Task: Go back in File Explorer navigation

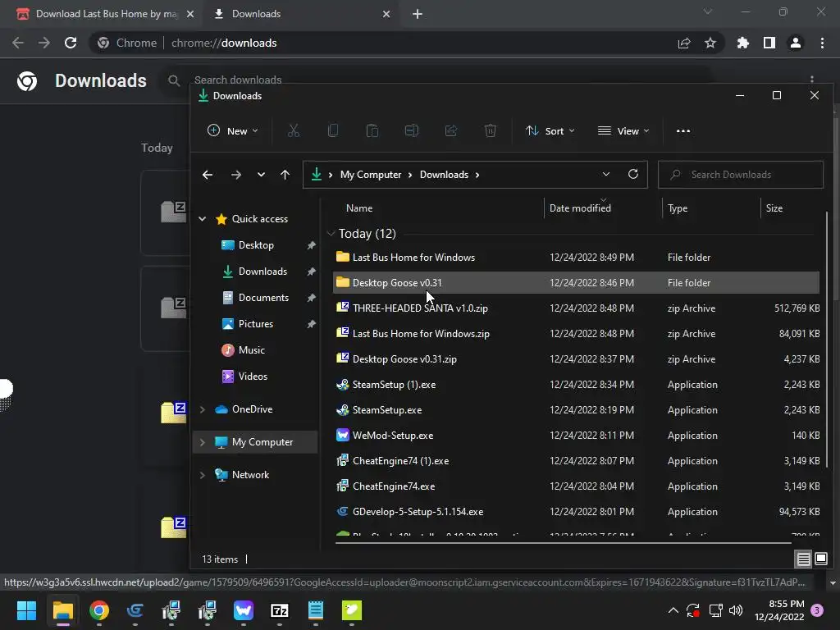Action: pos(208,175)
